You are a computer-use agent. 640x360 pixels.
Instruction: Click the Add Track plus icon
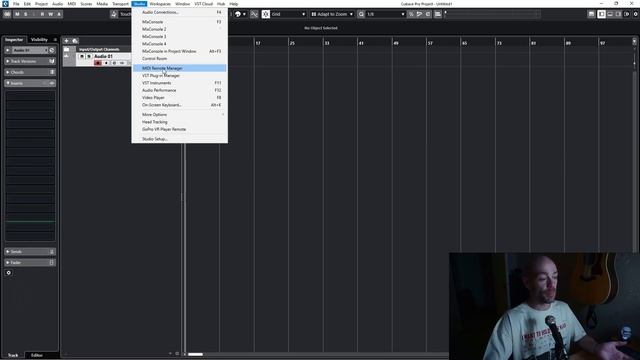67,40
